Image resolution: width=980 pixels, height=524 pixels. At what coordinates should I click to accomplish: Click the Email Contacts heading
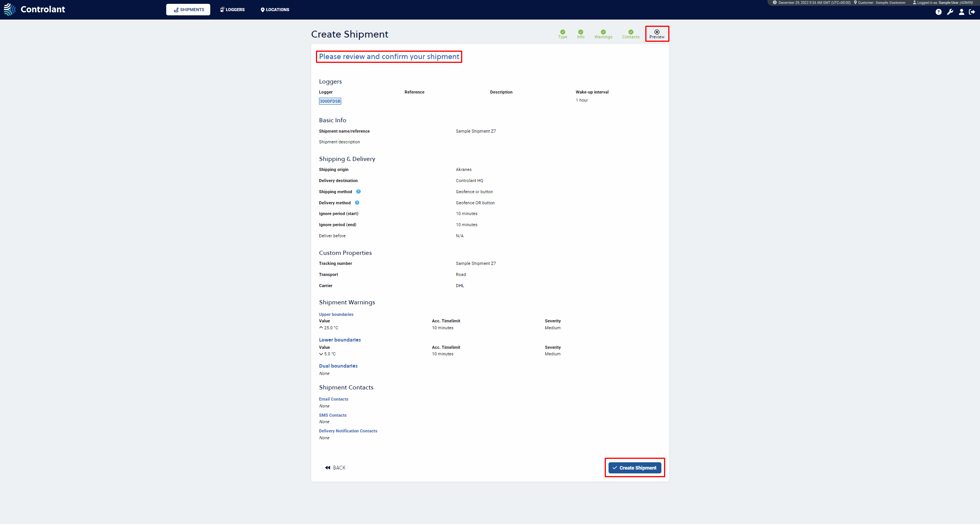tap(334, 399)
